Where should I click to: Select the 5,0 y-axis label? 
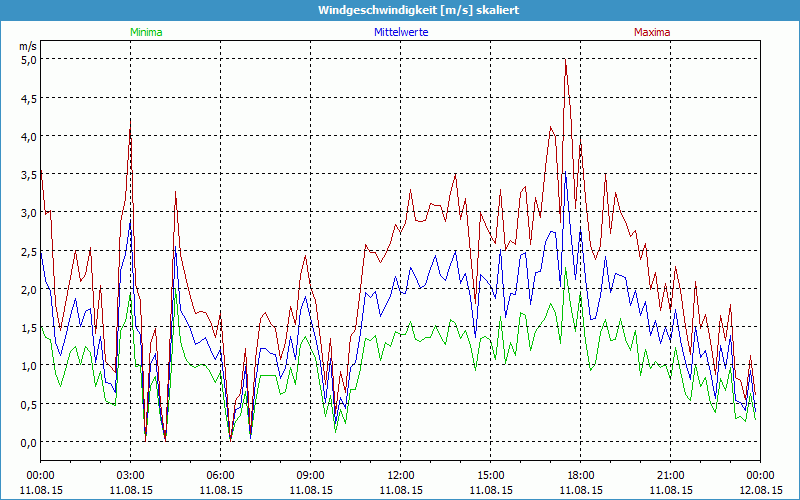pyautogui.click(x=28, y=59)
